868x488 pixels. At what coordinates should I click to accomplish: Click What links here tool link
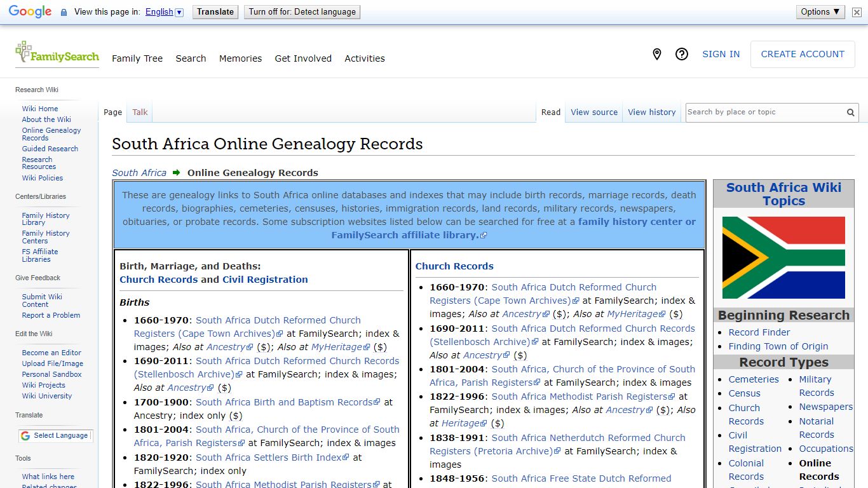click(48, 477)
